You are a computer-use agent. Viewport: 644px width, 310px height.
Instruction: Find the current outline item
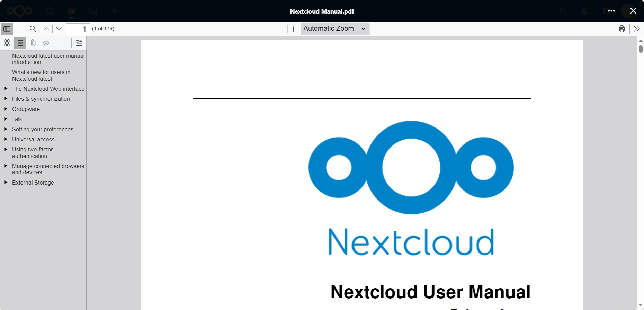79,43
